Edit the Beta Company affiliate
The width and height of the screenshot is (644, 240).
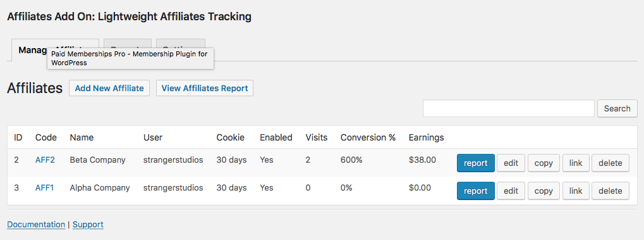point(511,163)
